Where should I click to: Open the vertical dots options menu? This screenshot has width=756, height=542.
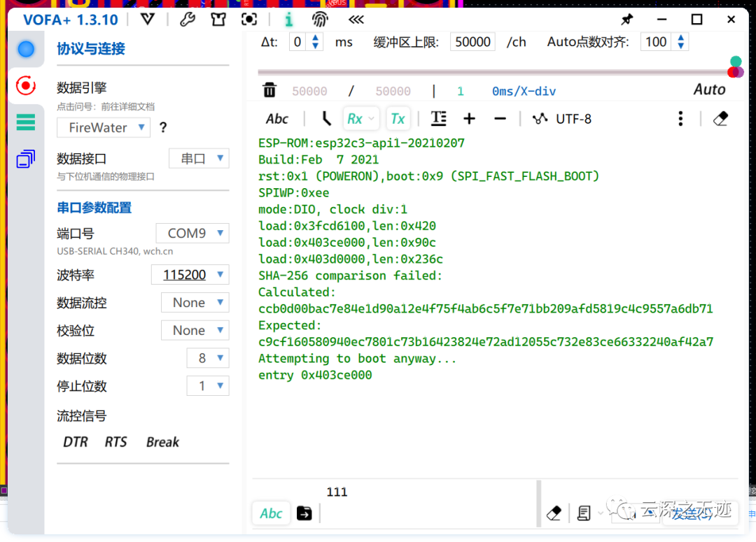point(680,119)
